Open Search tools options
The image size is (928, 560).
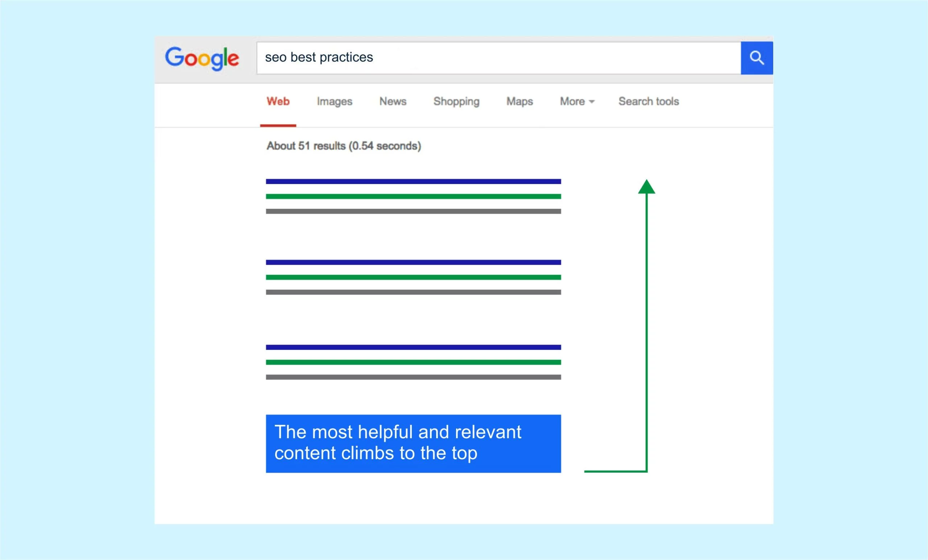pos(649,101)
